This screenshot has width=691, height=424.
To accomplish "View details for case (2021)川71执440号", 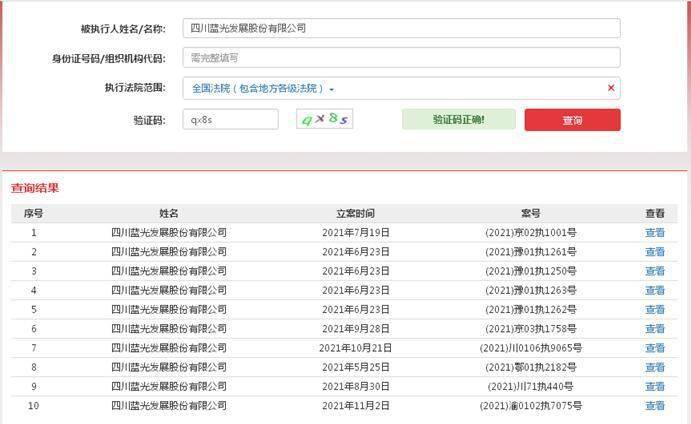I will click(654, 387).
